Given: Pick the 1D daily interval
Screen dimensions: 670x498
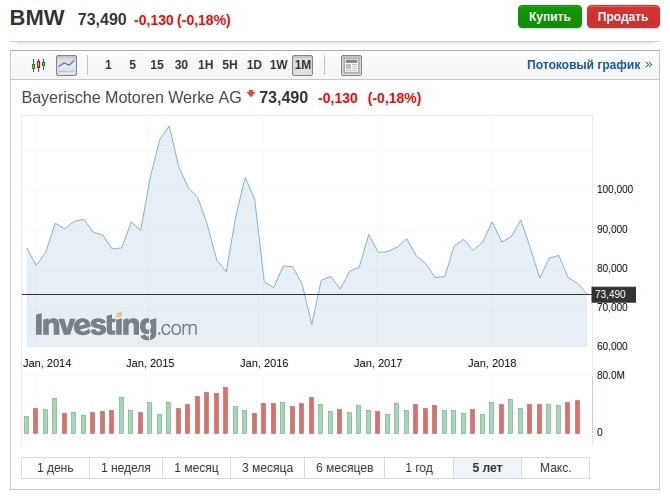Looking at the screenshot, I should [254, 65].
